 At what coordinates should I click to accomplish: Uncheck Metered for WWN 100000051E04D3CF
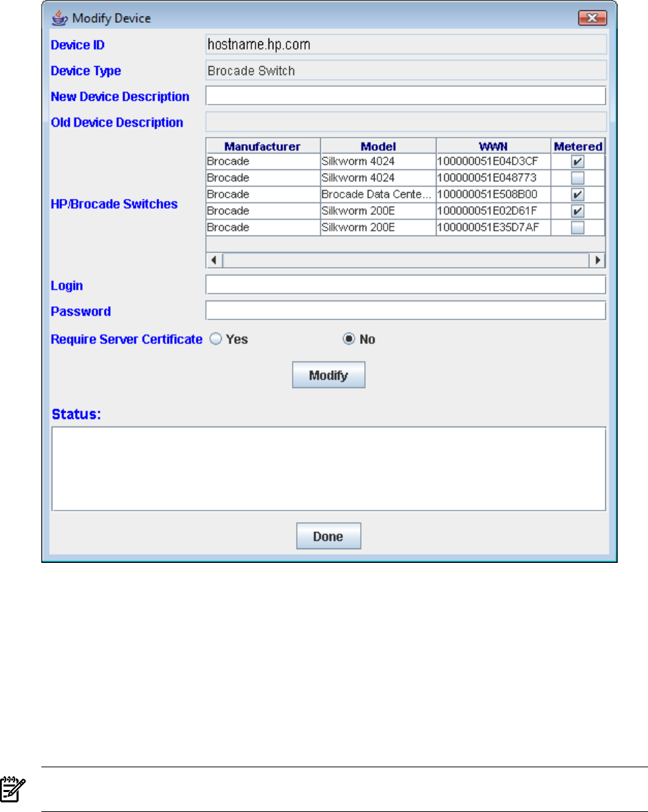click(578, 162)
